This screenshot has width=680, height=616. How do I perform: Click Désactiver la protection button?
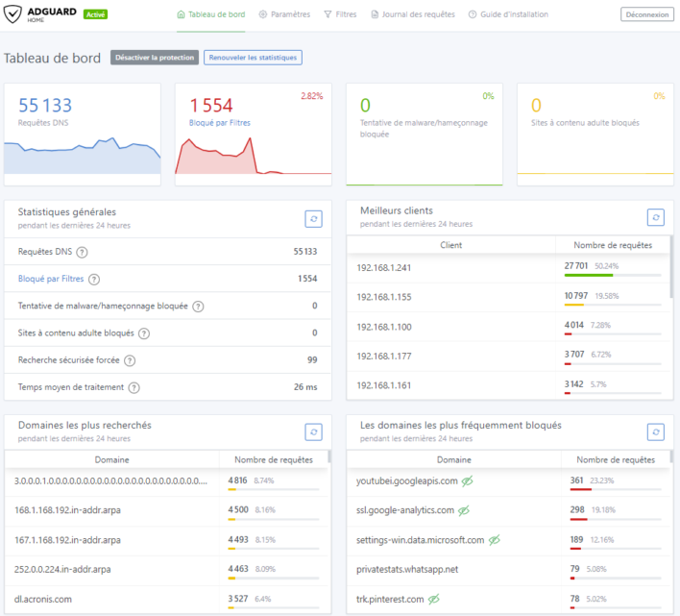(155, 58)
